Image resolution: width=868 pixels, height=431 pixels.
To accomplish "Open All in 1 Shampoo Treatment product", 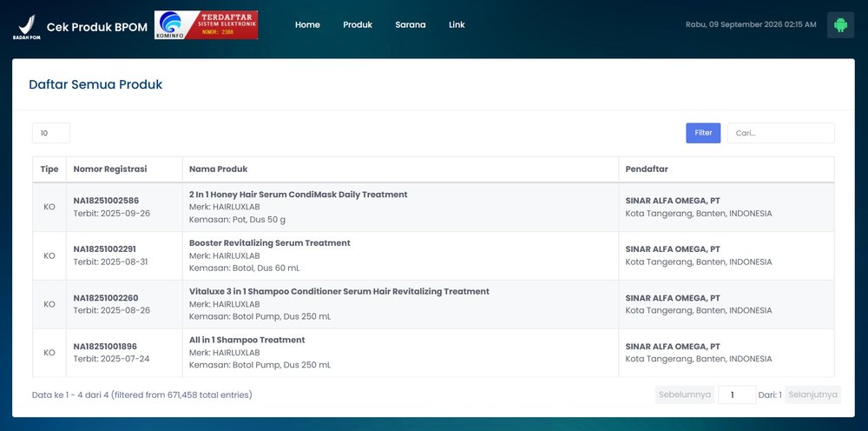I will click(x=247, y=340).
